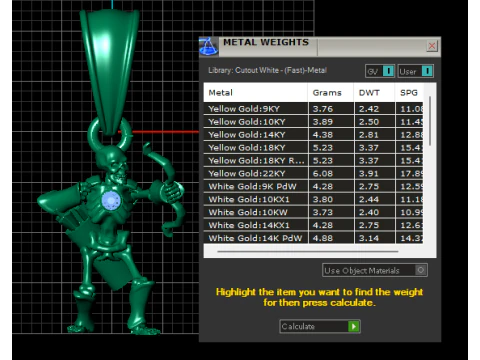Image resolution: width=480 pixels, height=360 pixels.
Task: Select the White Gold:14KX1 row
Action: point(313,225)
